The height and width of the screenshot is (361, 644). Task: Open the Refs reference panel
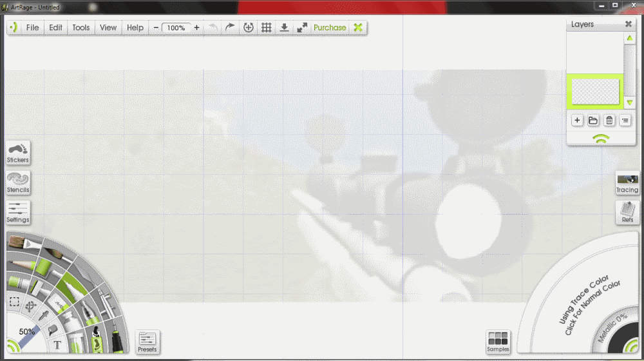point(627,213)
